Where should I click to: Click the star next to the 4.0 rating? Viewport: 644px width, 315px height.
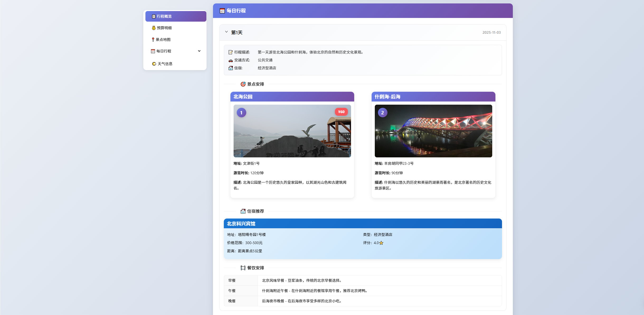tap(381, 243)
